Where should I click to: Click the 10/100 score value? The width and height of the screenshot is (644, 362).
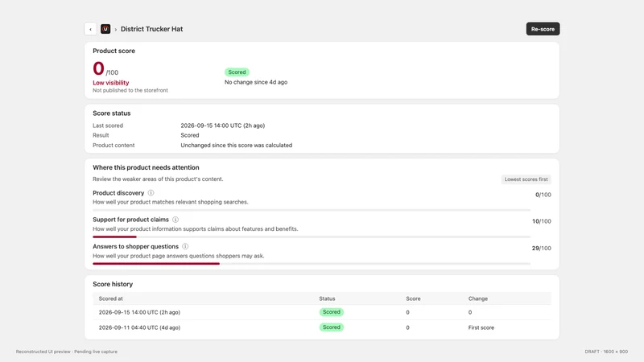click(x=541, y=221)
